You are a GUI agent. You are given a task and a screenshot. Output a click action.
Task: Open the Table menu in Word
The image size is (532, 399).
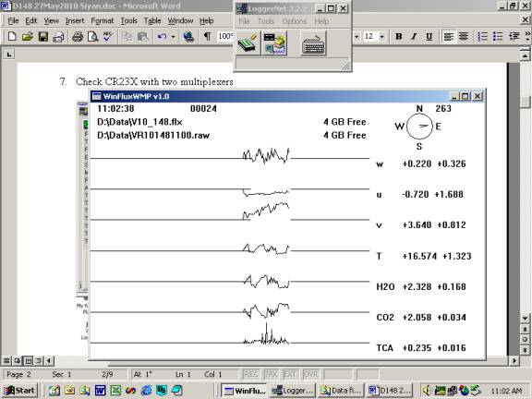tap(152, 20)
